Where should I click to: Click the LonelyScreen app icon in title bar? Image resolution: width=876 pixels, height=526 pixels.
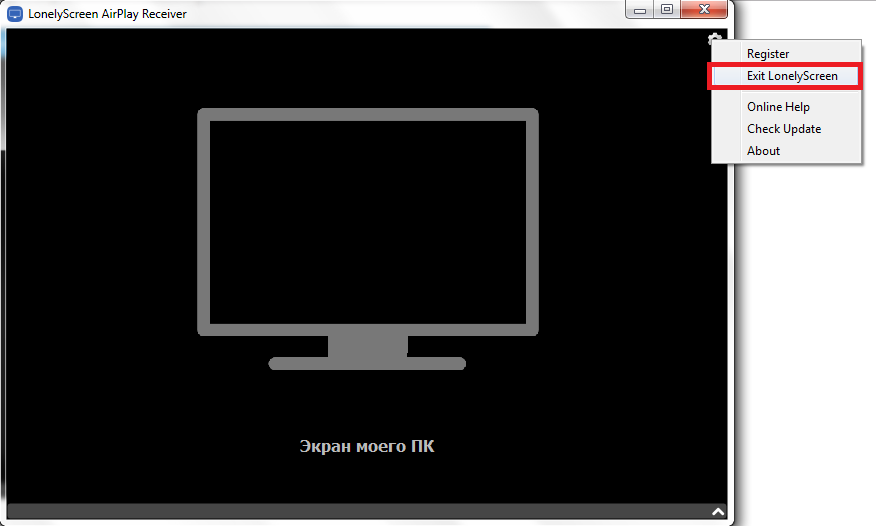15,13
